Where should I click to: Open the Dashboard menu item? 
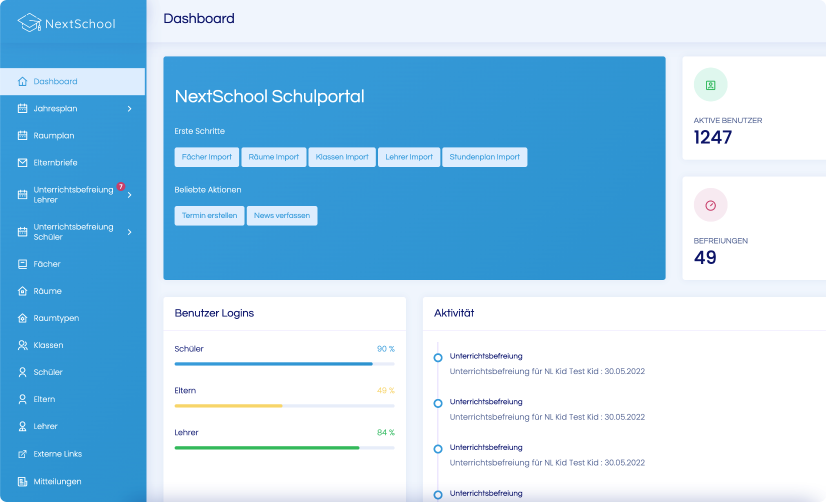(55, 81)
